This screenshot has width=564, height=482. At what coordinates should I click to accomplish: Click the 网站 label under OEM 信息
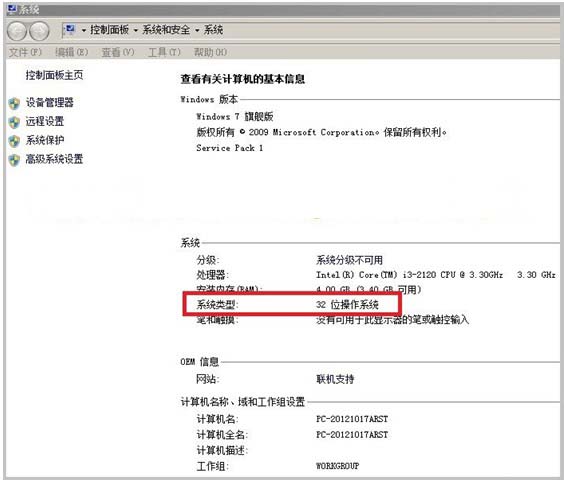pos(208,379)
